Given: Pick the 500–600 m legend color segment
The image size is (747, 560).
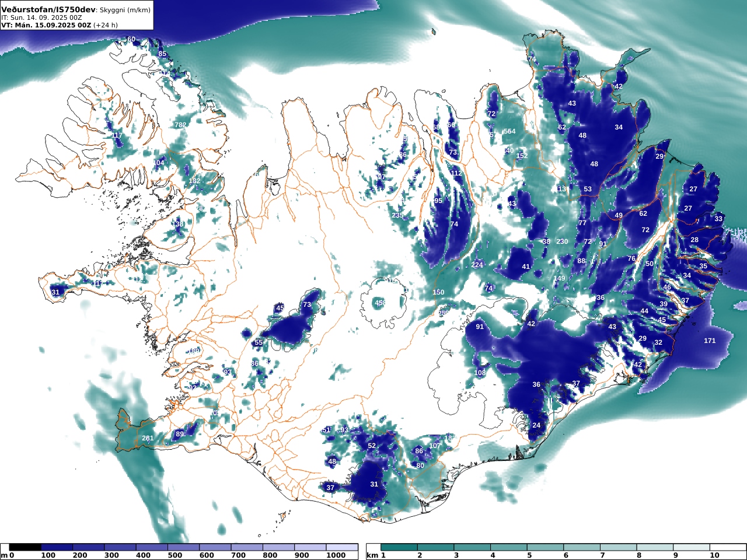Looking at the screenshot, I should 183,547.
